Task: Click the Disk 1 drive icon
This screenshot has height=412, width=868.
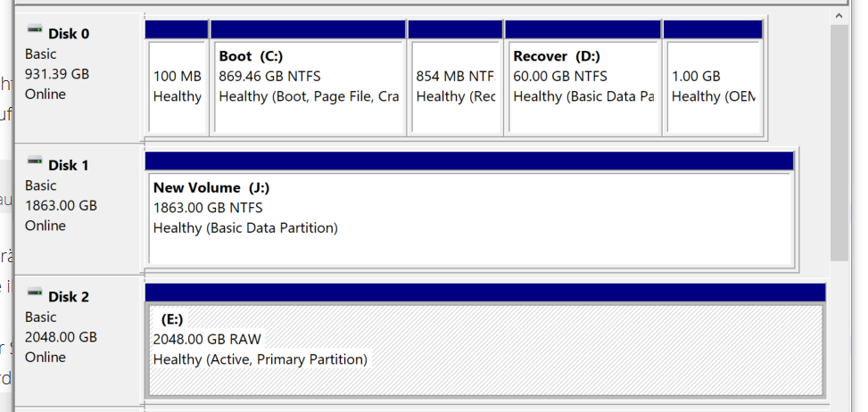Action: pyautogui.click(x=35, y=162)
